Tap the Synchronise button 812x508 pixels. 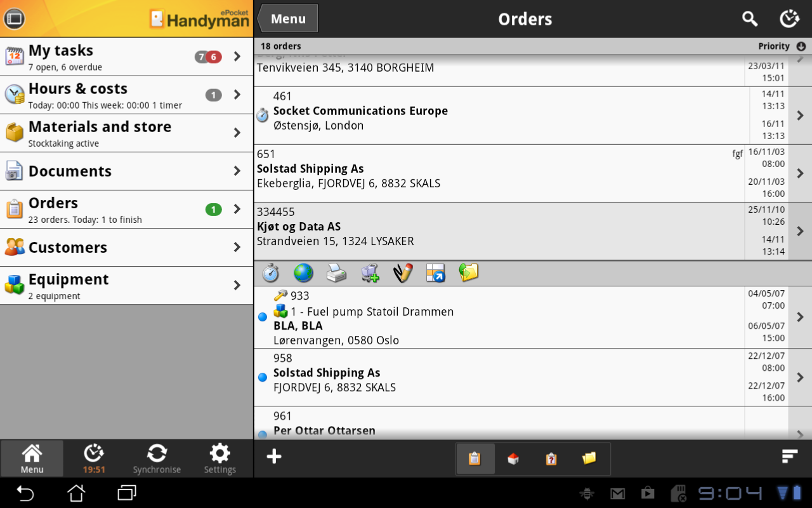click(x=157, y=458)
